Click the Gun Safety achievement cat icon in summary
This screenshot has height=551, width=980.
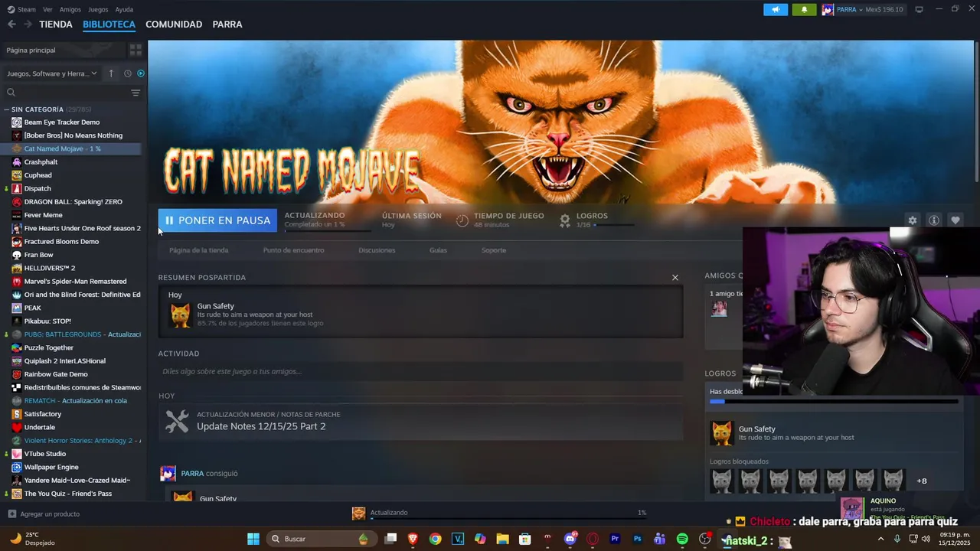click(180, 315)
